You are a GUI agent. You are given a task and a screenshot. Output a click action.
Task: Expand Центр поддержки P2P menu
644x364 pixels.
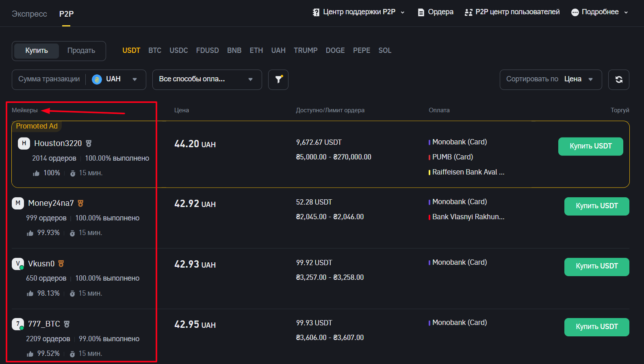pos(358,12)
